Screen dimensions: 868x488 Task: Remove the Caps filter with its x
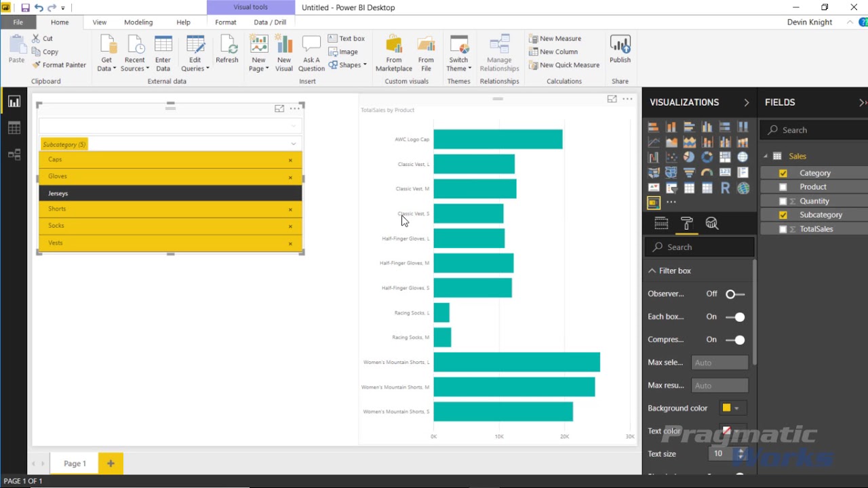(290, 161)
